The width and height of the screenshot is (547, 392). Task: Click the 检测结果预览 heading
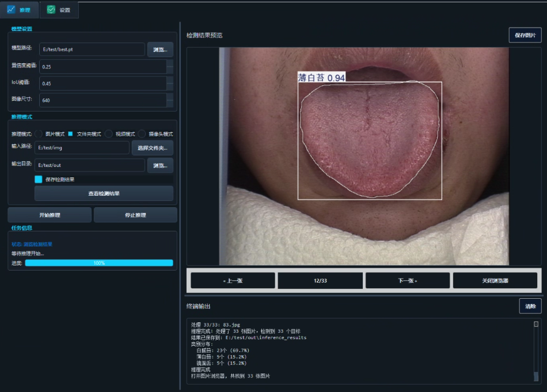pos(204,35)
